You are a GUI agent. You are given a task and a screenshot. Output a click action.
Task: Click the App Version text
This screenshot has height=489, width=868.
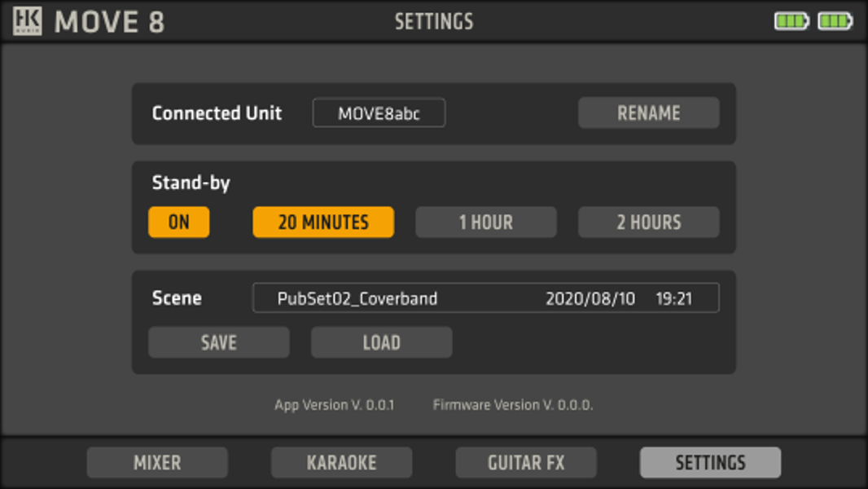coord(334,405)
